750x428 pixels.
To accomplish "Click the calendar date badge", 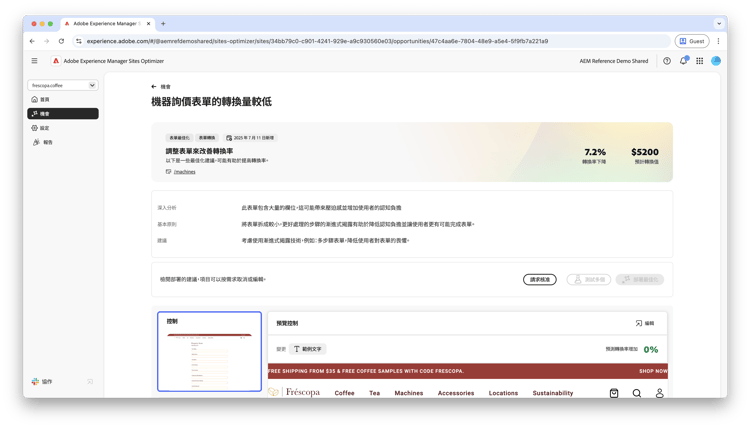I will coord(250,138).
